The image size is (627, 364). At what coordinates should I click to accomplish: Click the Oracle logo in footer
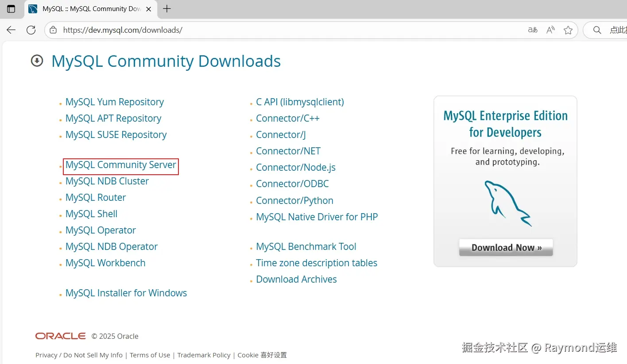[x=61, y=336]
